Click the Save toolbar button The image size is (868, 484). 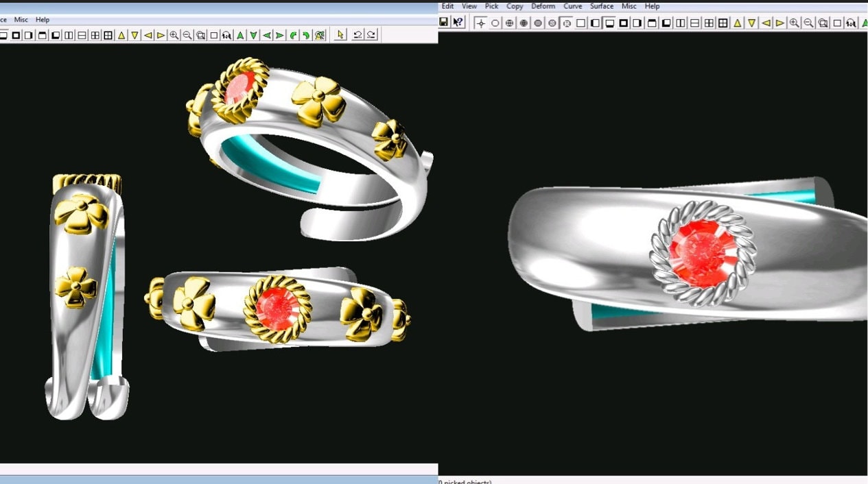[445, 21]
